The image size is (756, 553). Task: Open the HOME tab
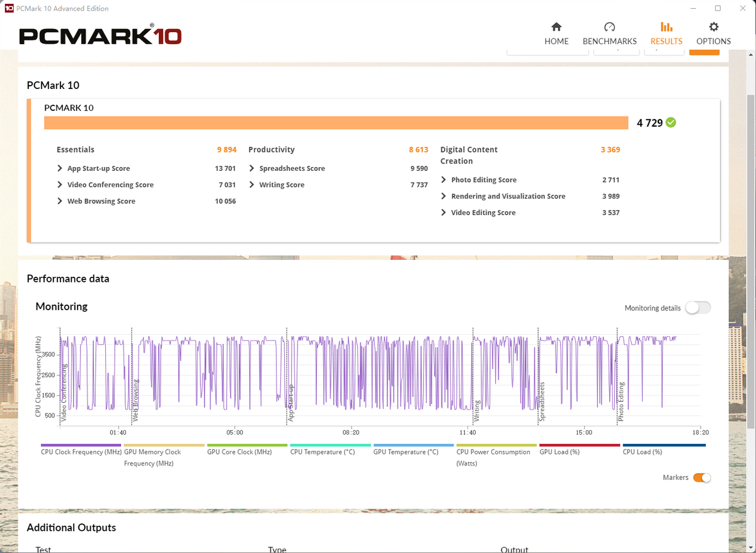click(556, 34)
